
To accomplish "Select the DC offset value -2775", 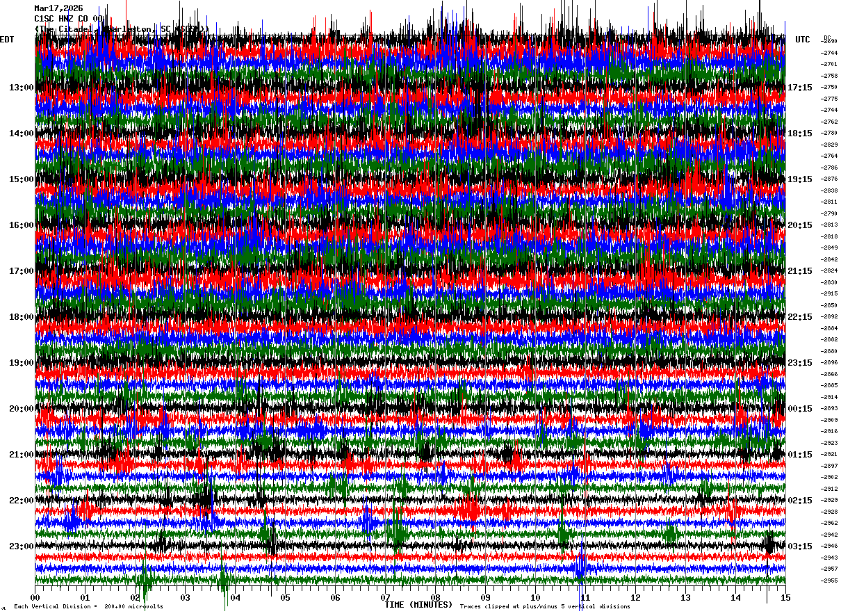I will 830,99.
